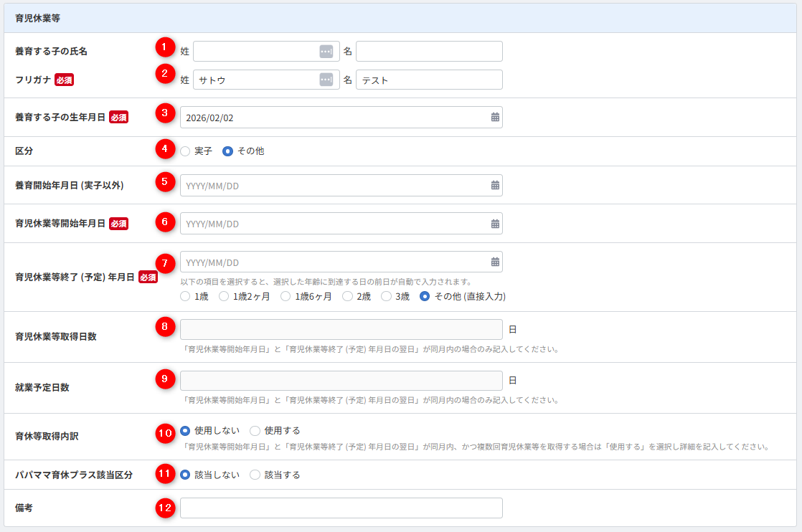Open calendar picker for 養育開始年月日
802x532 pixels.
[495, 185]
